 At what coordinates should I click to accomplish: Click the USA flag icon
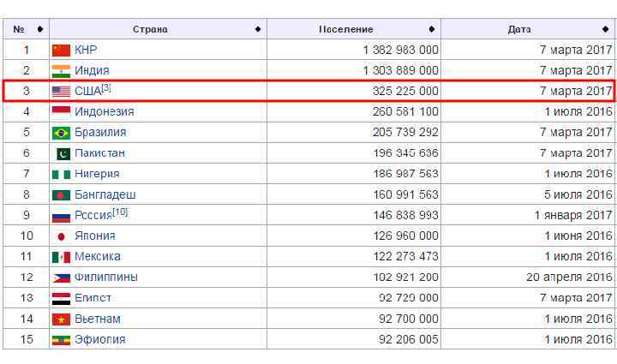tap(61, 91)
